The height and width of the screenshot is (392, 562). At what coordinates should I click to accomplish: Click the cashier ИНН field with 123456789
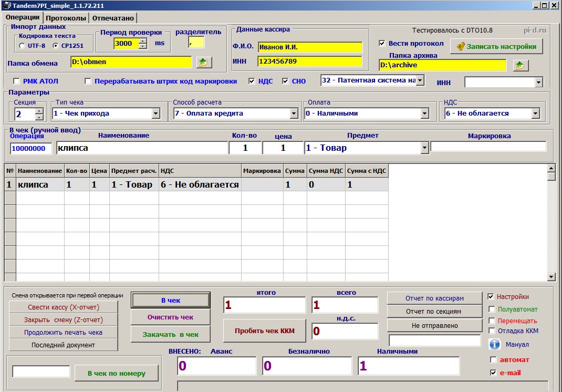click(310, 61)
